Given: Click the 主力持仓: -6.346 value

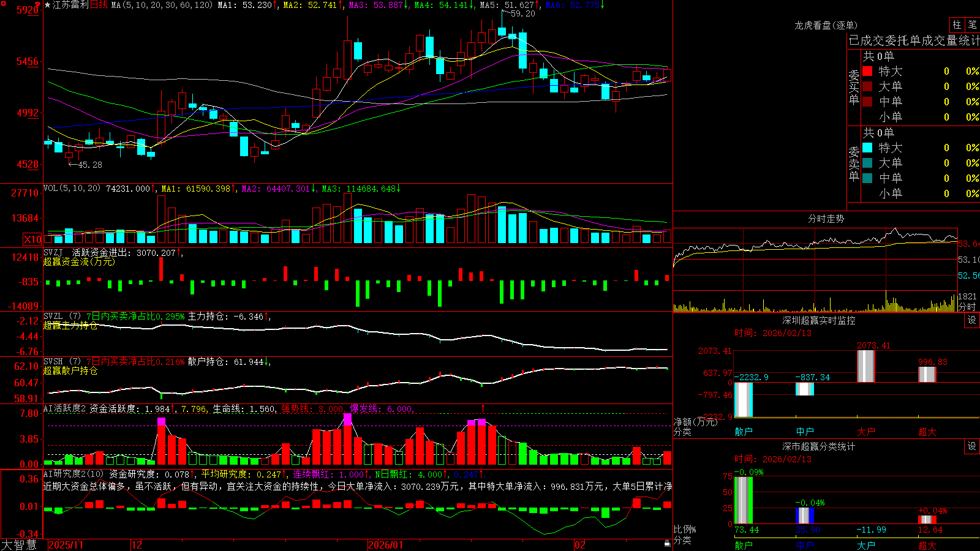Looking at the screenshot, I should pos(227,317).
